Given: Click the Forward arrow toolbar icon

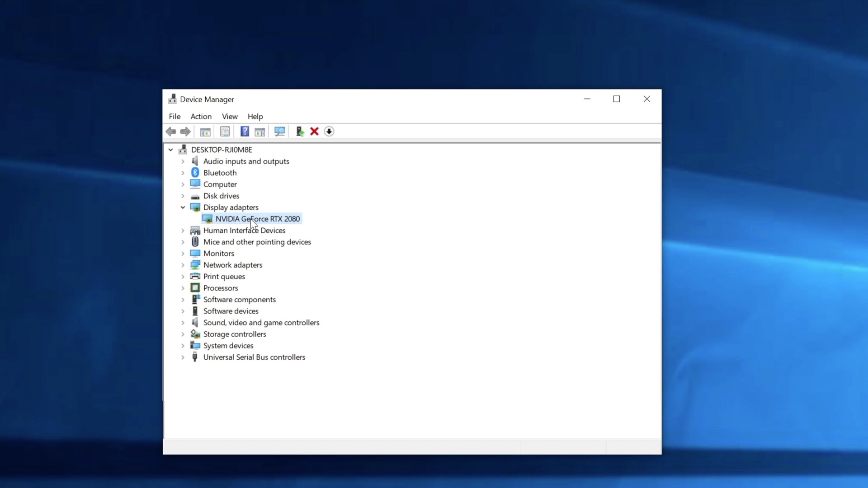Looking at the screenshot, I should pyautogui.click(x=185, y=131).
